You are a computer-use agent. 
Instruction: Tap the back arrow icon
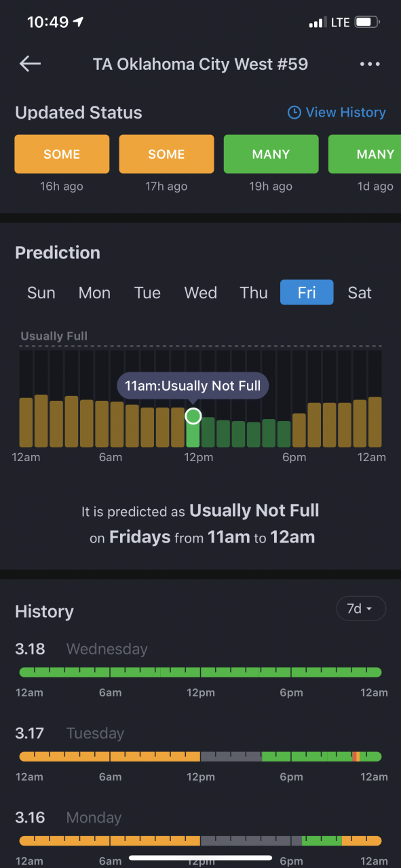click(31, 64)
